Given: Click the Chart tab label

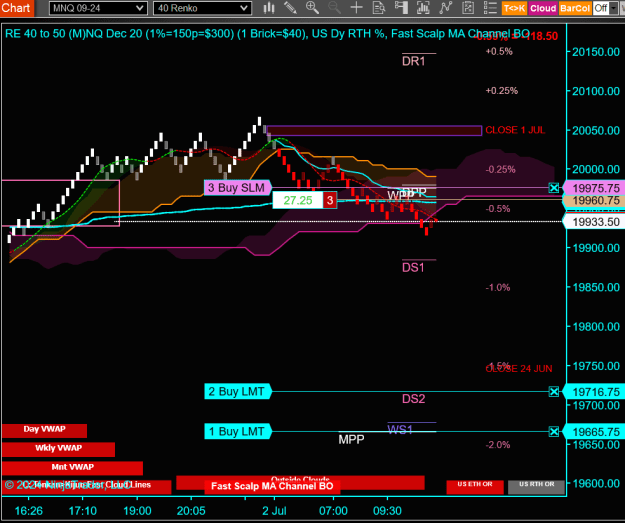Looking at the screenshot, I should click(16, 8).
